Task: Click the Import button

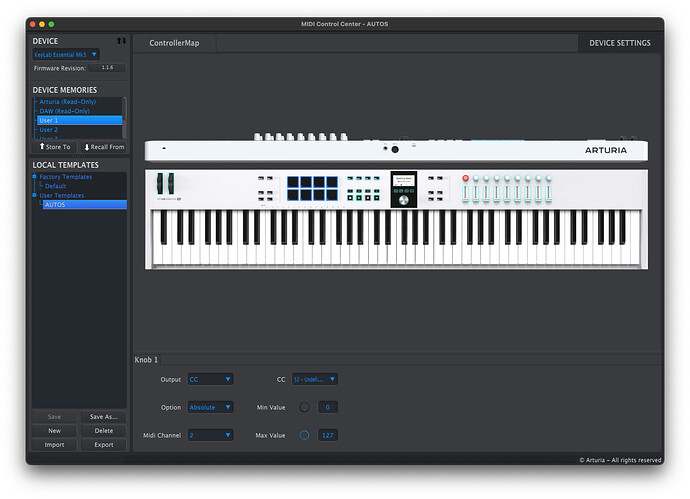Action: point(55,445)
